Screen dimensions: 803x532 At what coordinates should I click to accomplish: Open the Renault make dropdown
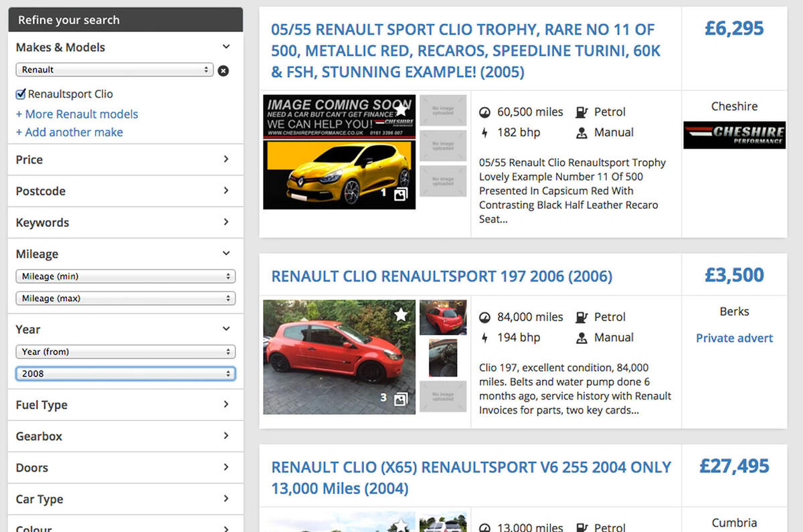[x=114, y=70]
